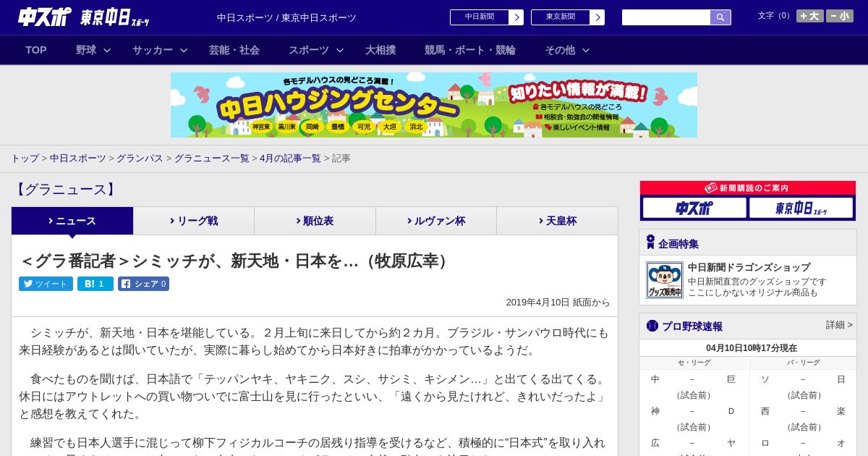
Task: Click the 新聞購読のご案内 red header
Action: (x=748, y=188)
